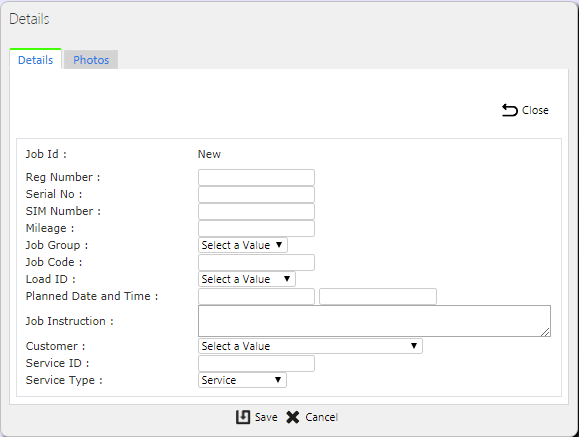Open the Customer dropdown list
This screenshot has width=579, height=437.
click(310, 346)
